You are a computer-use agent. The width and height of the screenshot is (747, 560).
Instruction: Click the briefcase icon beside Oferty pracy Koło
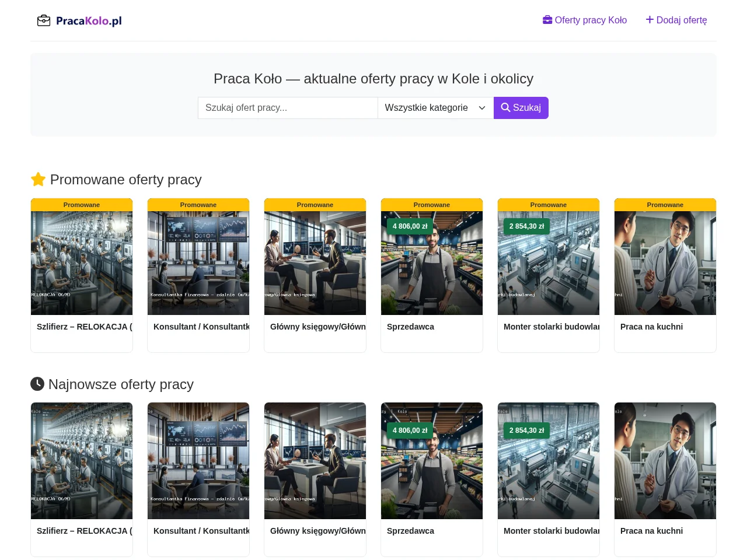tap(547, 20)
